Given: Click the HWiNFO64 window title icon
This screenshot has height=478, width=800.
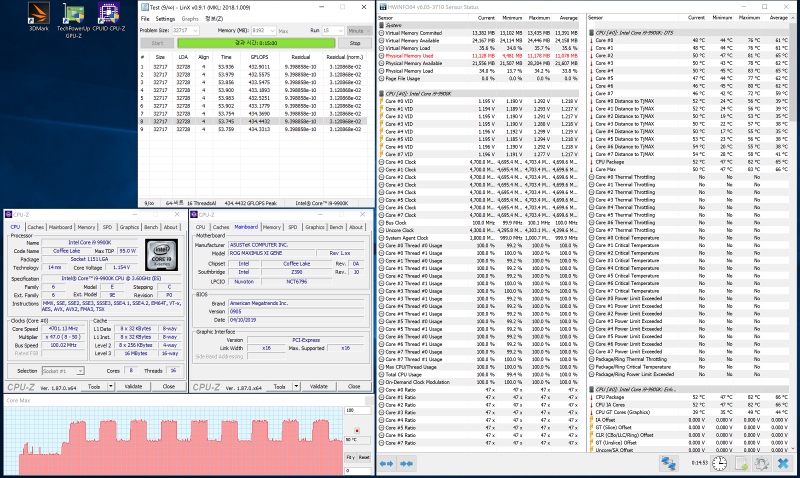Looking at the screenshot, I should coord(382,7).
